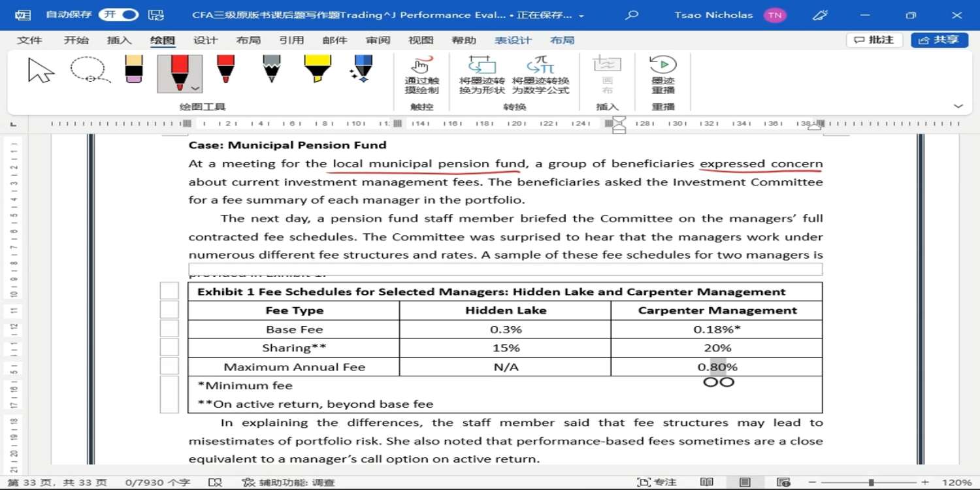
Task: Switch to the 设计 (Design) tab
Action: coord(205,41)
